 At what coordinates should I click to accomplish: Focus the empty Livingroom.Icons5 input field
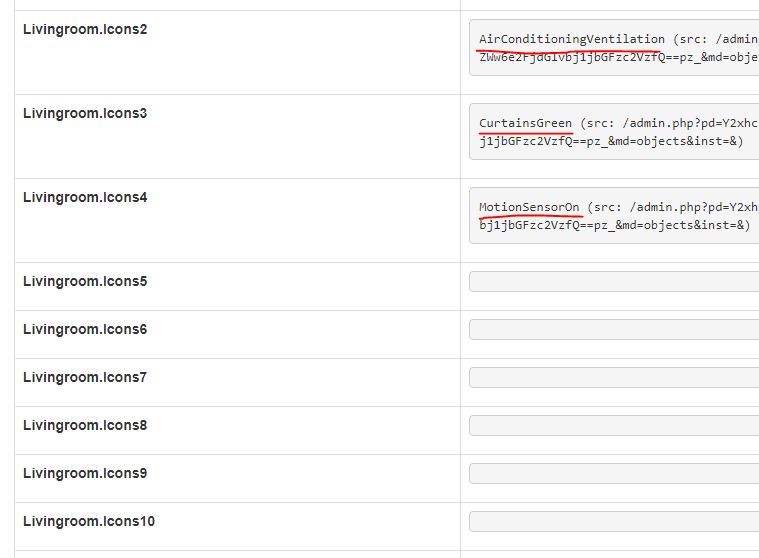coord(614,282)
